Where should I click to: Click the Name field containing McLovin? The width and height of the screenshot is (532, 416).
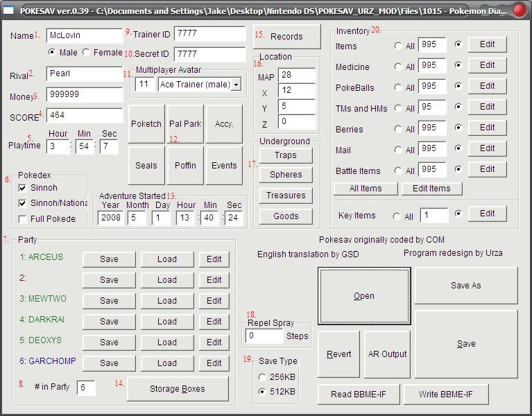[85, 35]
